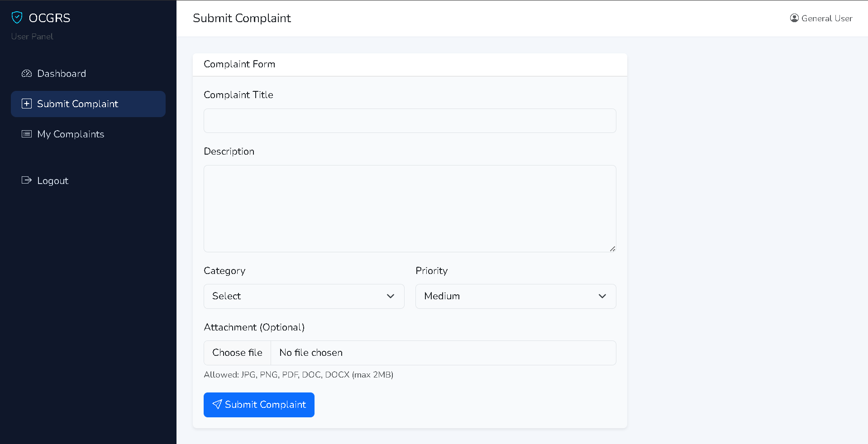Click the list icon beside My Complaints
The image size is (868, 444).
click(x=27, y=134)
